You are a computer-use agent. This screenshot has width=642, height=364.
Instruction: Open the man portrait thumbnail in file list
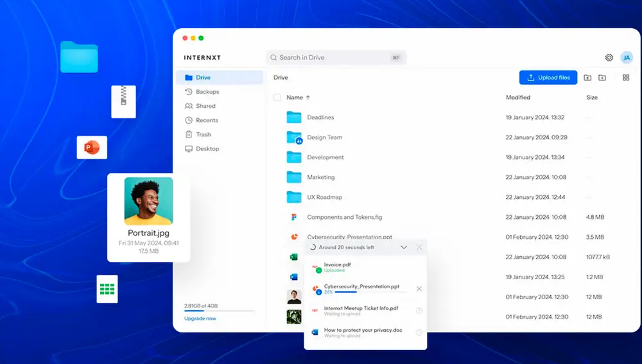click(x=294, y=297)
